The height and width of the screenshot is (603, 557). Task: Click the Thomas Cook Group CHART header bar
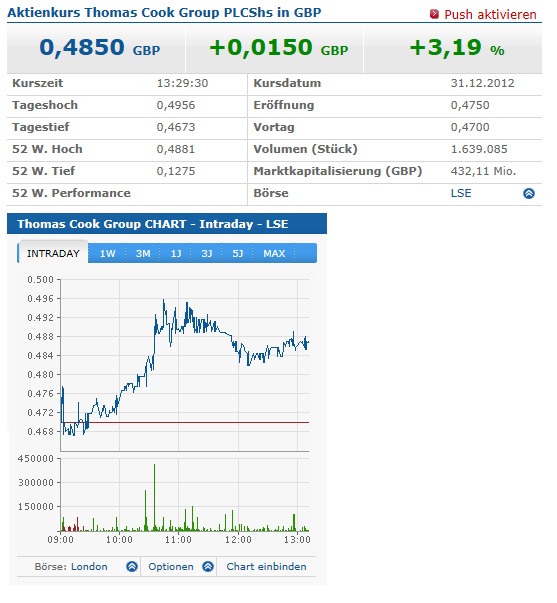tap(167, 223)
